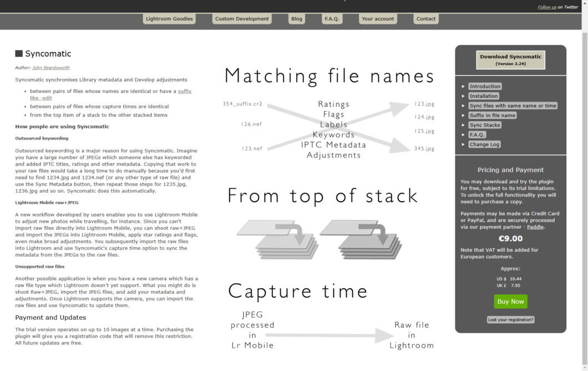588x371 pixels.
Task: Download Syncomatic version 2.24
Action: pos(510,59)
